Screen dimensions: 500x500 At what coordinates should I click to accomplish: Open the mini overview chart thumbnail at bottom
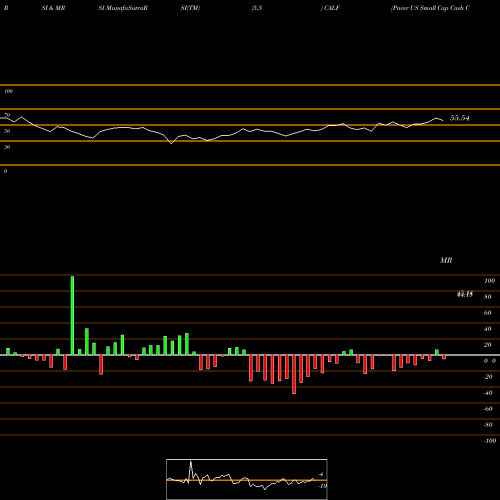pos(247,479)
